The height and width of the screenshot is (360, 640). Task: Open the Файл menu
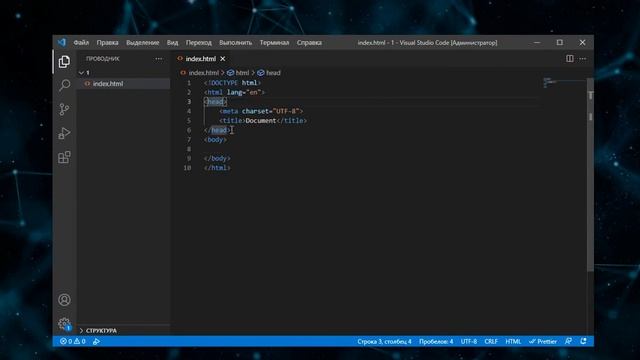coord(81,42)
